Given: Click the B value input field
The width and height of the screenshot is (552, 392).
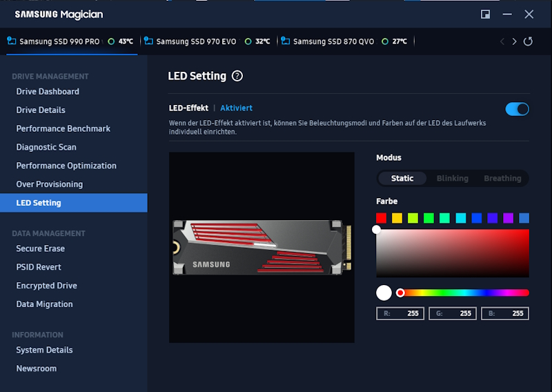Looking at the screenshot, I should pos(505,313).
